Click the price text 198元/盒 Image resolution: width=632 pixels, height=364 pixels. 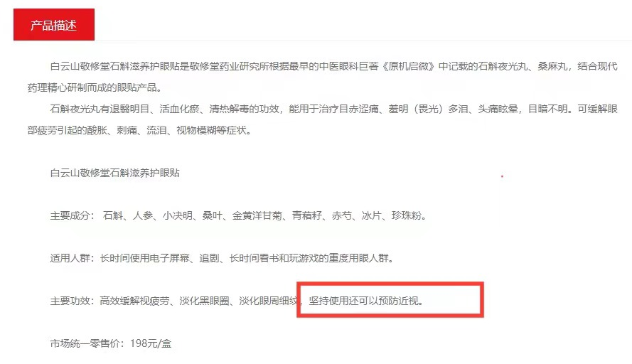point(151,343)
